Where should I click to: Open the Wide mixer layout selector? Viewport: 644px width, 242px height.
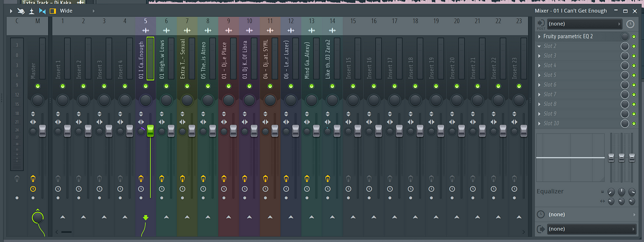[x=77, y=11]
